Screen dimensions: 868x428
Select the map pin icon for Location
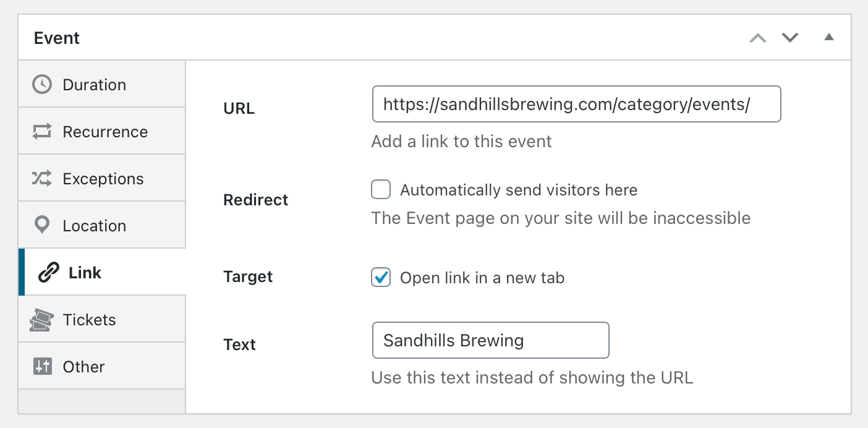point(41,225)
